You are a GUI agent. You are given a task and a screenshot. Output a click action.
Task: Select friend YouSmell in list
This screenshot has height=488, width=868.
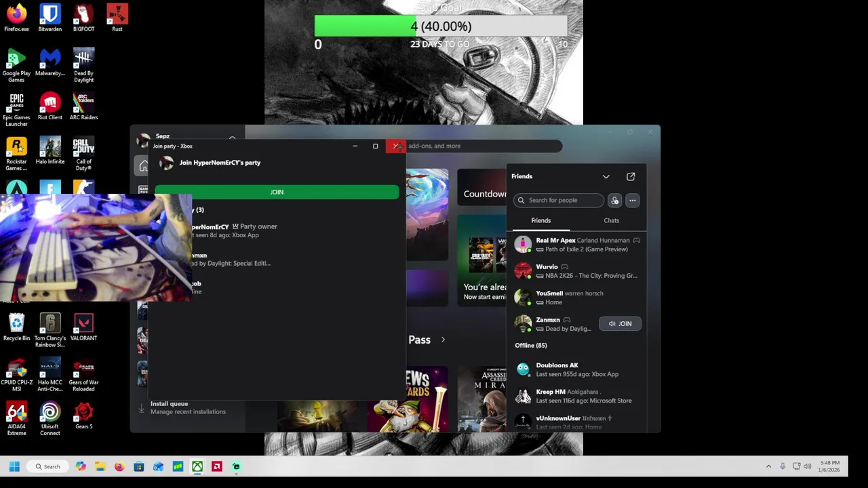point(578,298)
